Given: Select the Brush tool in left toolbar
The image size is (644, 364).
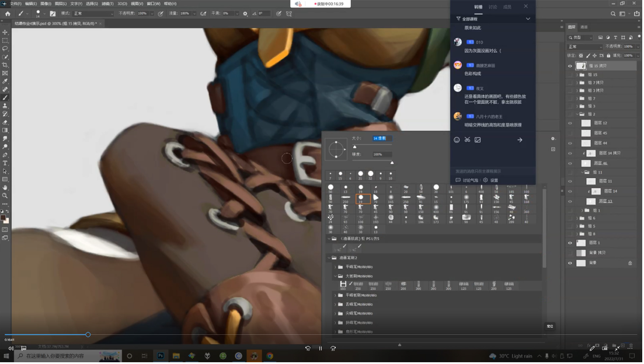Looking at the screenshot, I should pos(5,97).
